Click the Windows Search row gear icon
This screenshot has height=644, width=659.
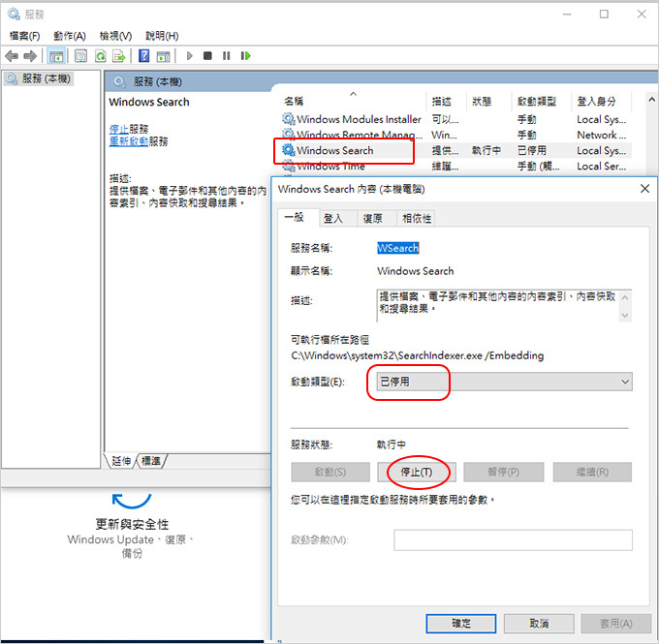point(289,150)
